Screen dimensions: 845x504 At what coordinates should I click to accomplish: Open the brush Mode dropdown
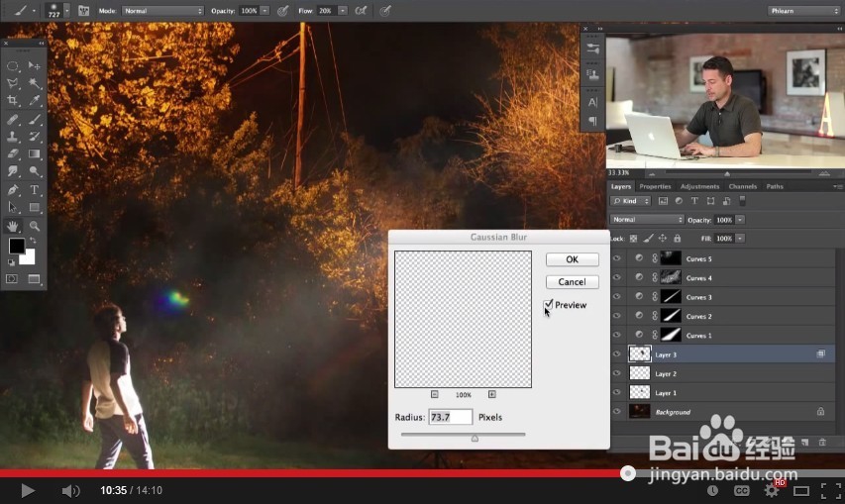pos(162,11)
